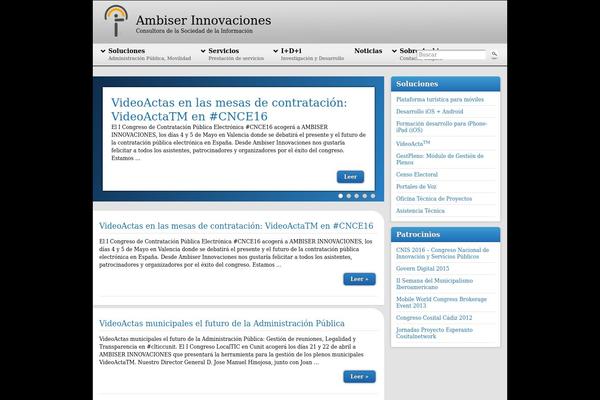Open the Asistencia Técnica link
Screen dimensions: 600x400
click(420, 211)
